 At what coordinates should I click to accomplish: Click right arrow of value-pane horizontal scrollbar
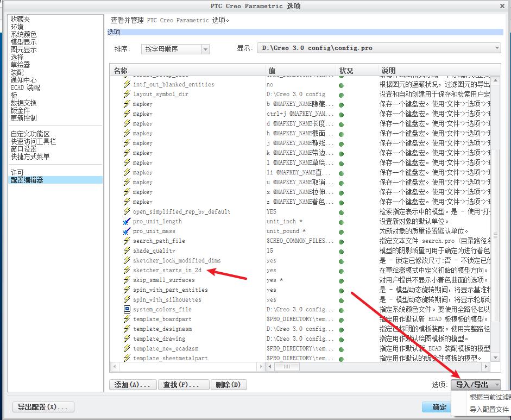(486, 367)
